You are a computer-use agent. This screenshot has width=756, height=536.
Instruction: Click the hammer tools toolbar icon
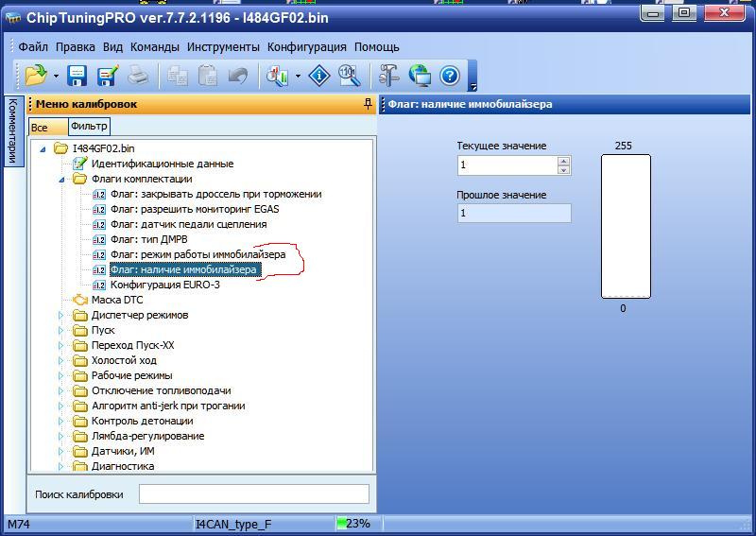388,76
